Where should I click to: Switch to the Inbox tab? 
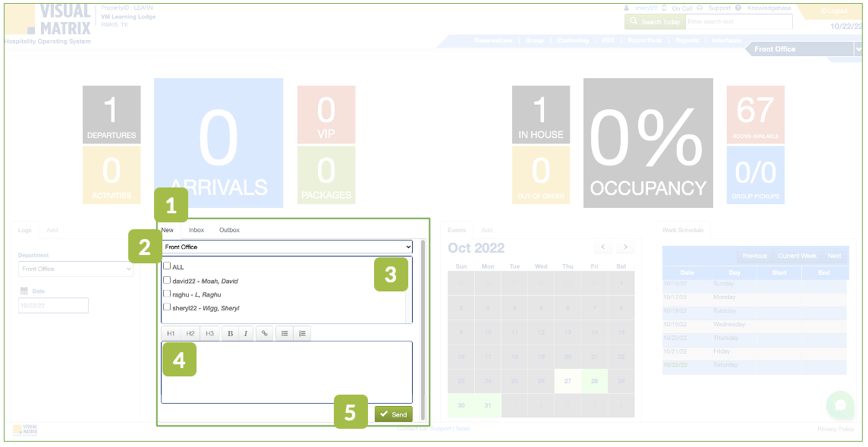pyautogui.click(x=197, y=230)
